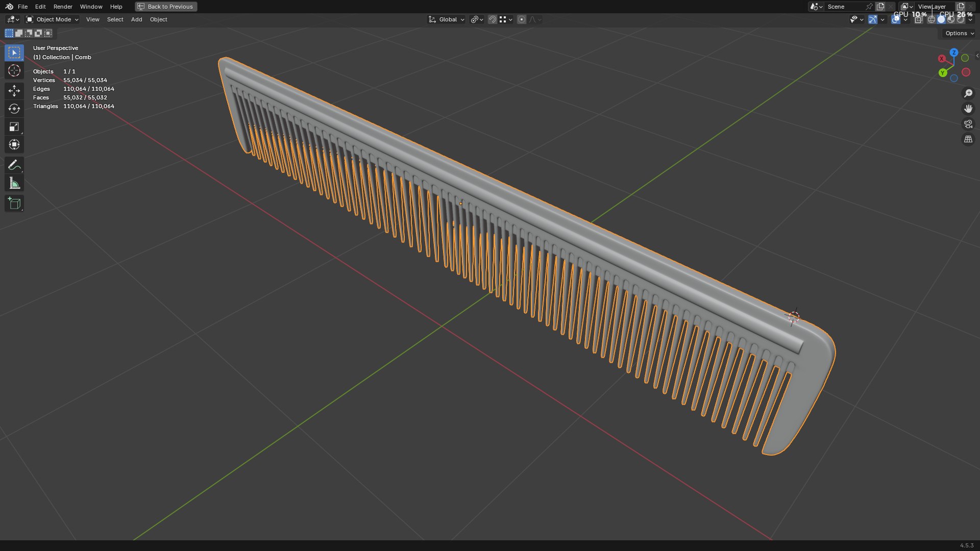The width and height of the screenshot is (980, 551).
Task: Open the viewport Select menu
Action: pyautogui.click(x=115, y=19)
